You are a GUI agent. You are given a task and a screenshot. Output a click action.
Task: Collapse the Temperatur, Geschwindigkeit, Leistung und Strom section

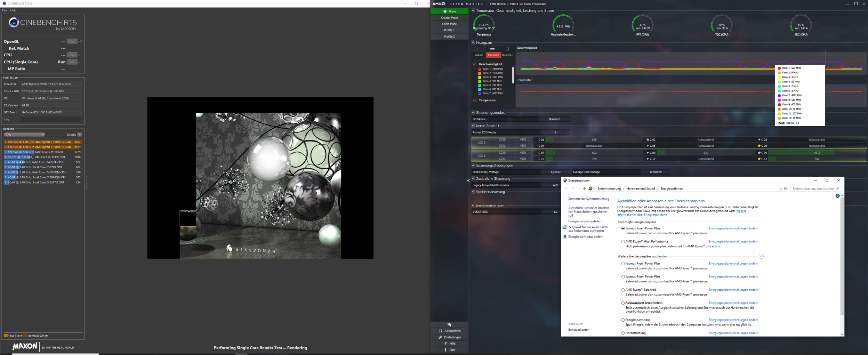click(x=473, y=10)
